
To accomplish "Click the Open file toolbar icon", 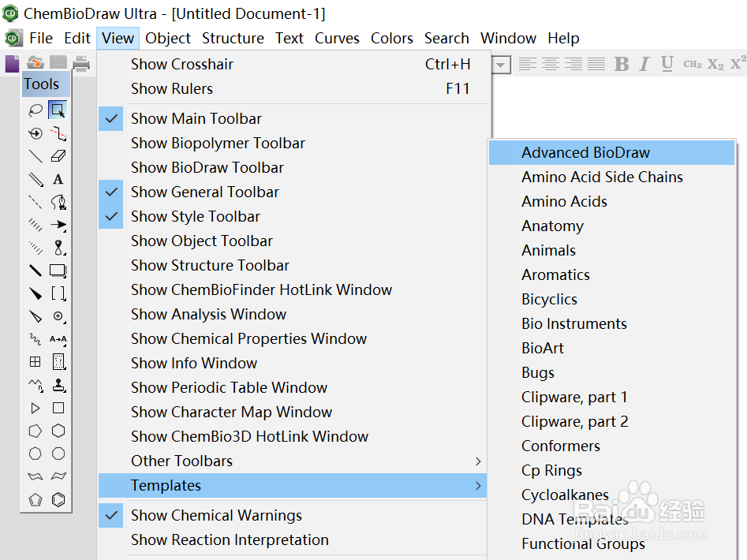I will tap(35, 63).
